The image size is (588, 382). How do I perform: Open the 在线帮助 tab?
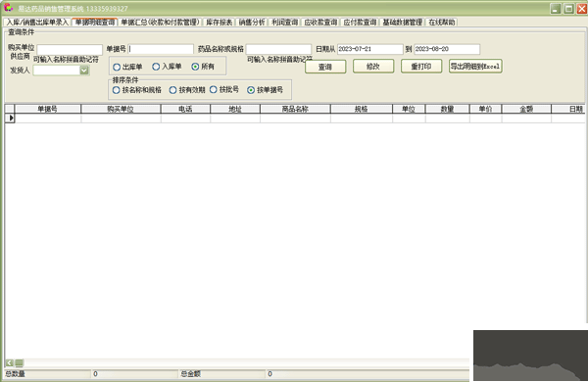point(442,23)
